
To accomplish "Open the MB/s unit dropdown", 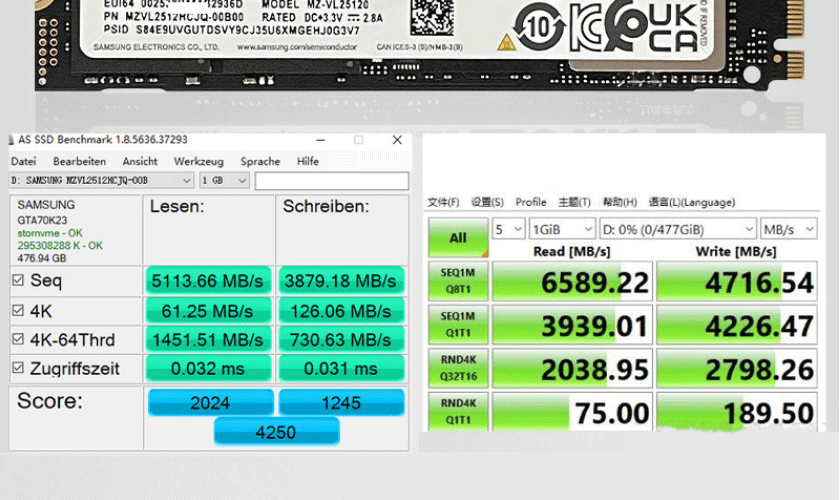I will (789, 229).
